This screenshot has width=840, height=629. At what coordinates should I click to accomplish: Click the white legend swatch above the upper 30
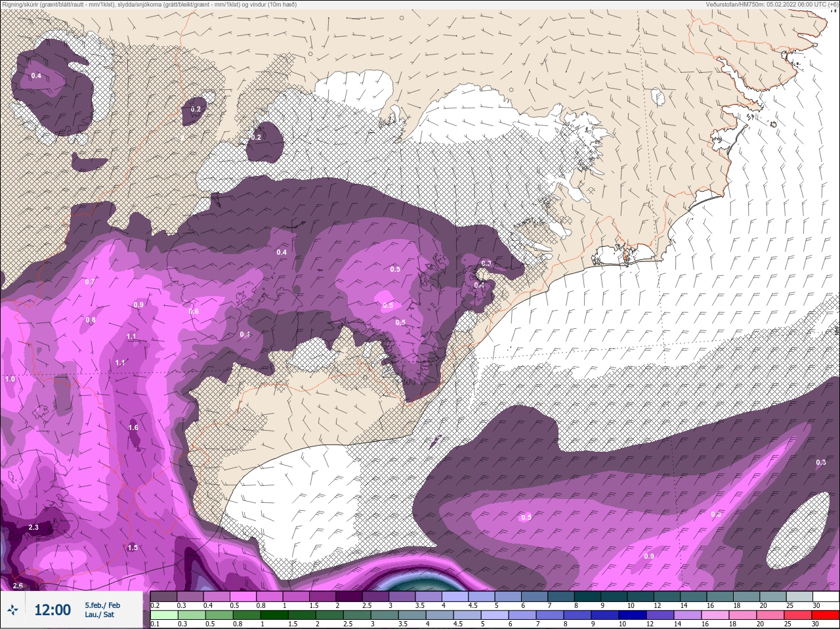(x=826, y=596)
